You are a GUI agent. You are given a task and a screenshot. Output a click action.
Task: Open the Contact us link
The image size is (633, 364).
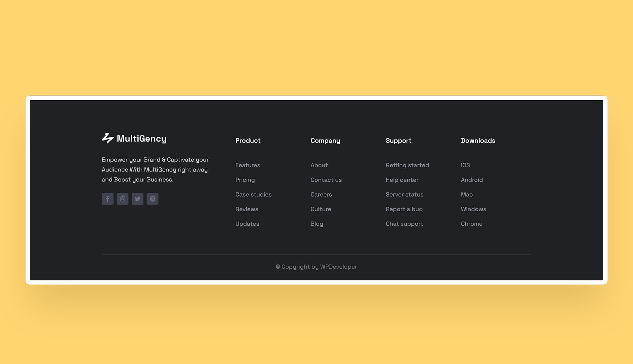pyautogui.click(x=326, y=180)
